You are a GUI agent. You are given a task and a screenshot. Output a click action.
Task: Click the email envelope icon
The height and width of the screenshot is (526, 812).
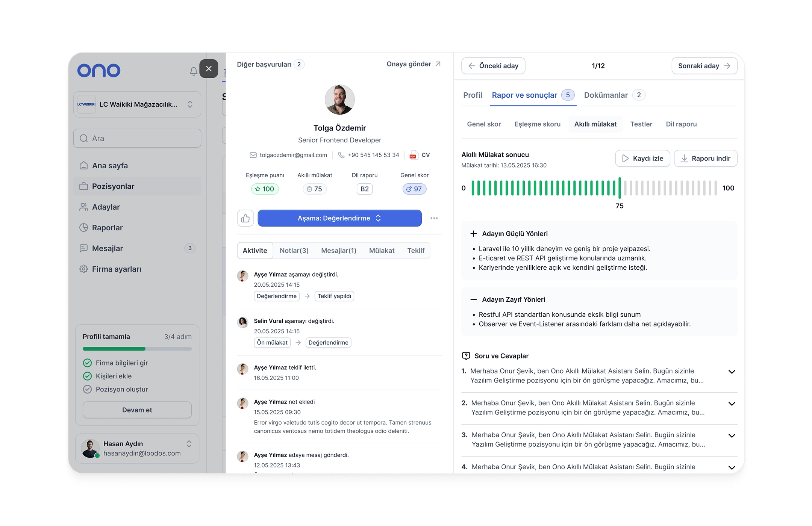(x=253, y=155)
